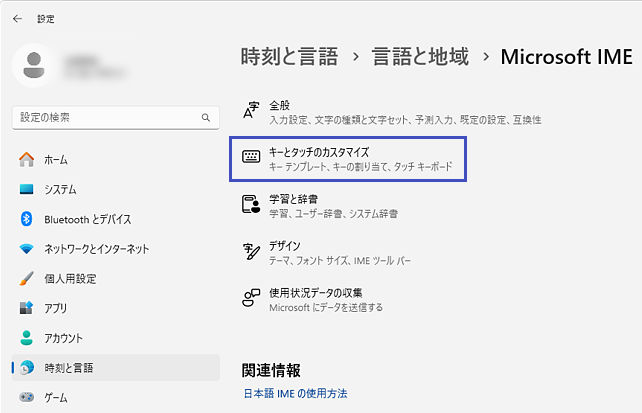This screenshot has height=413, width=642.
Task: Click the search magnifier icon
Action: pyautogui.click(x=206, y=118)
